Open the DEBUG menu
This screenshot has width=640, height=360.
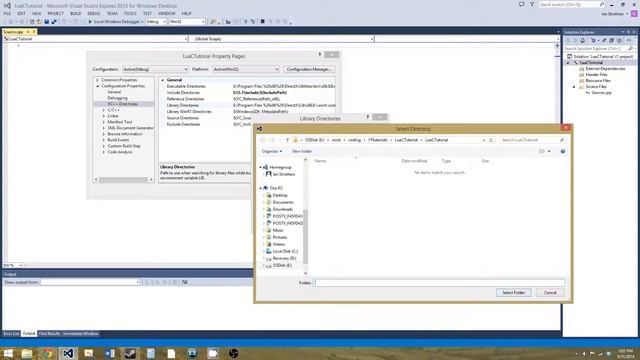point(93,13)
